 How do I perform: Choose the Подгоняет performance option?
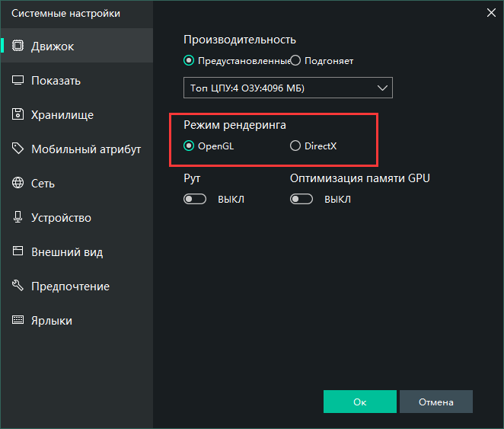[295, 60]
